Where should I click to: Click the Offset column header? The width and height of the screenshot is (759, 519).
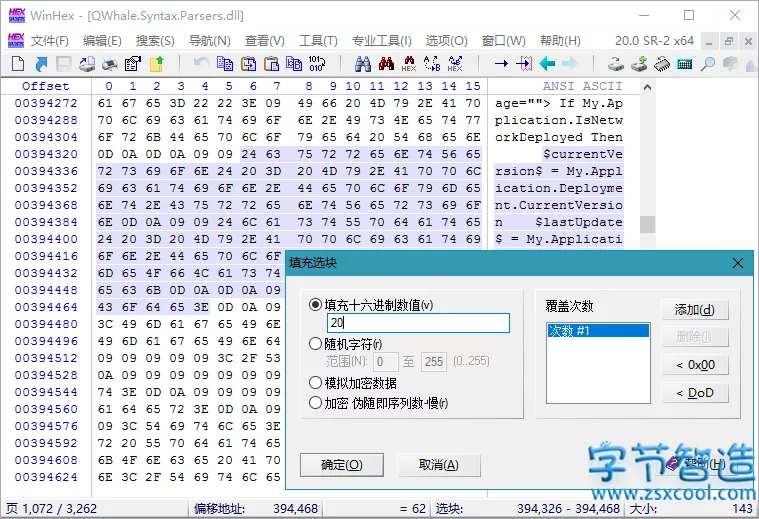[46, 86]
